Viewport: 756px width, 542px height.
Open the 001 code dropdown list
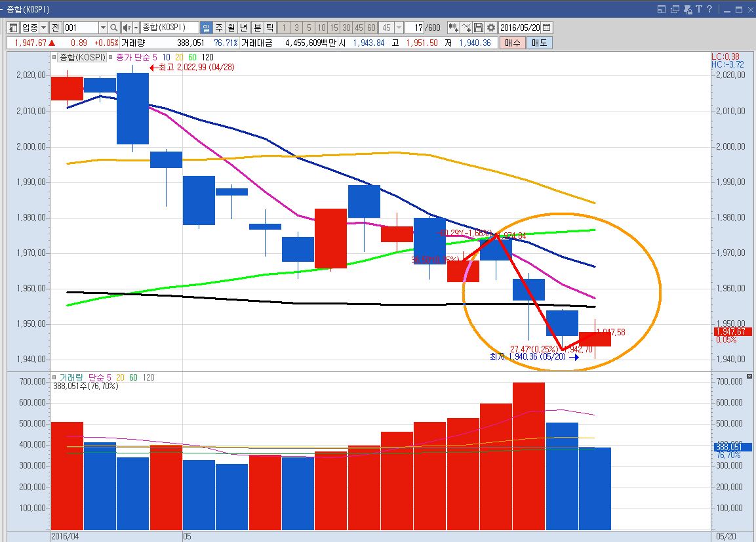point(103,28)
